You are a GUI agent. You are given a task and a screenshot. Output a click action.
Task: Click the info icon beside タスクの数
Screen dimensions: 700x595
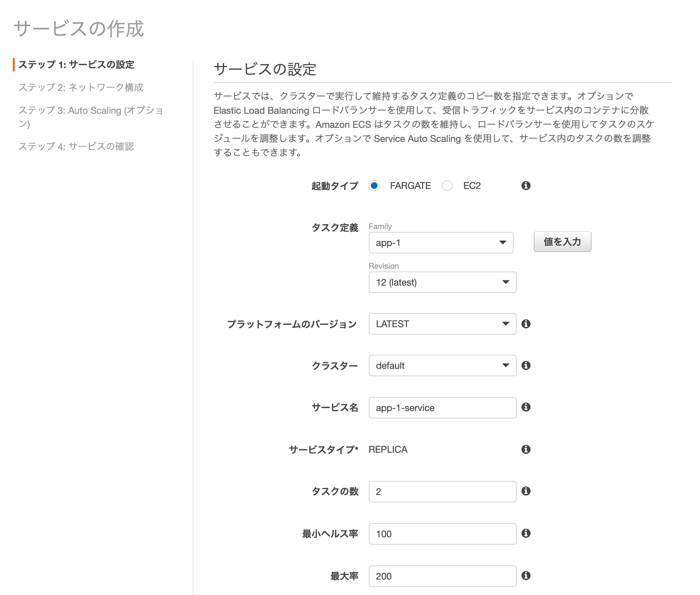(x=527, y=492)
